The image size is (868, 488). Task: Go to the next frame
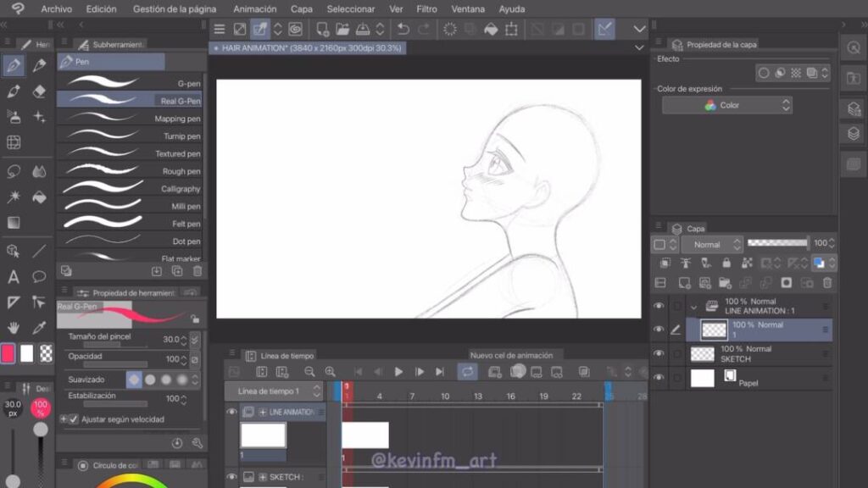(420, 372)
